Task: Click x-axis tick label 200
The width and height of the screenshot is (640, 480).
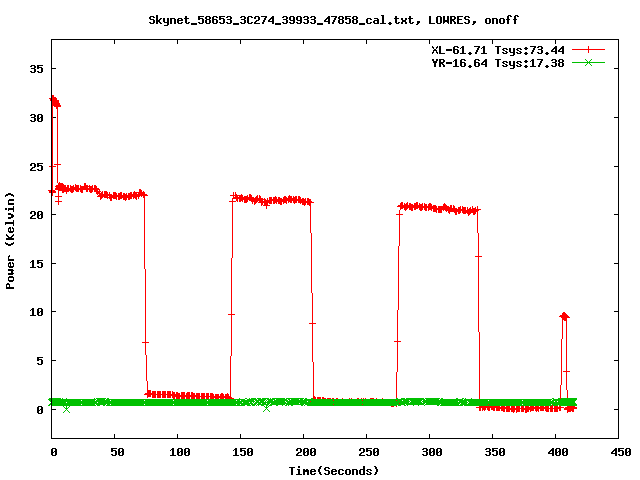Action: point(305,452)
